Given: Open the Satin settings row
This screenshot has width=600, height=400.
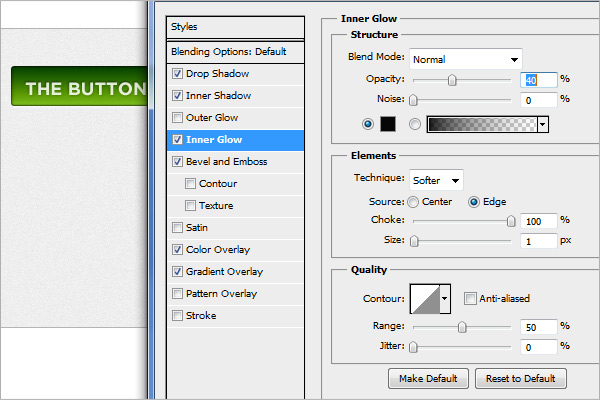Looking at the screenshot, I should (x=235, y=228).
